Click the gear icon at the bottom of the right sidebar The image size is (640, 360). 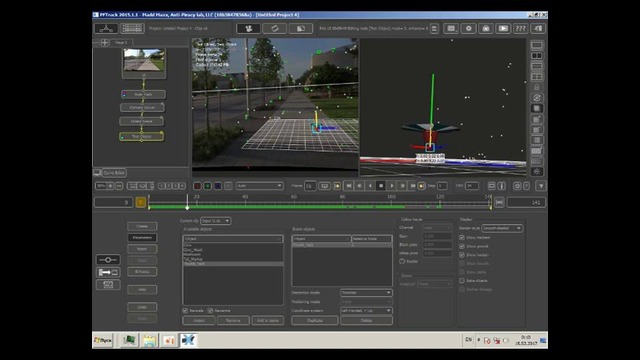(537, 172)
